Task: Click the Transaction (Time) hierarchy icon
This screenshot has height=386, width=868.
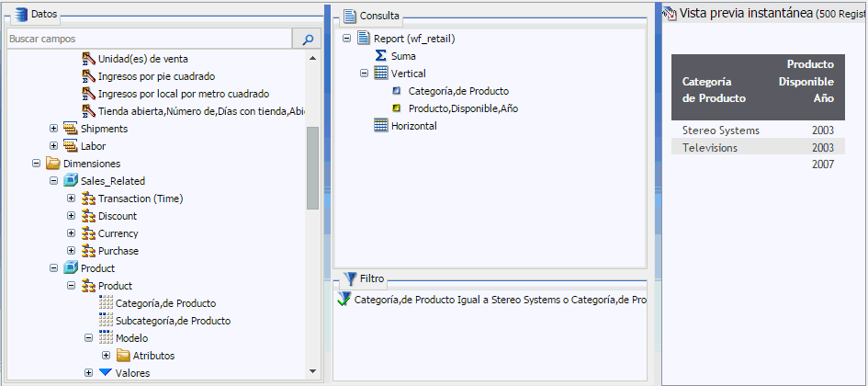Action: click(88, 199)
